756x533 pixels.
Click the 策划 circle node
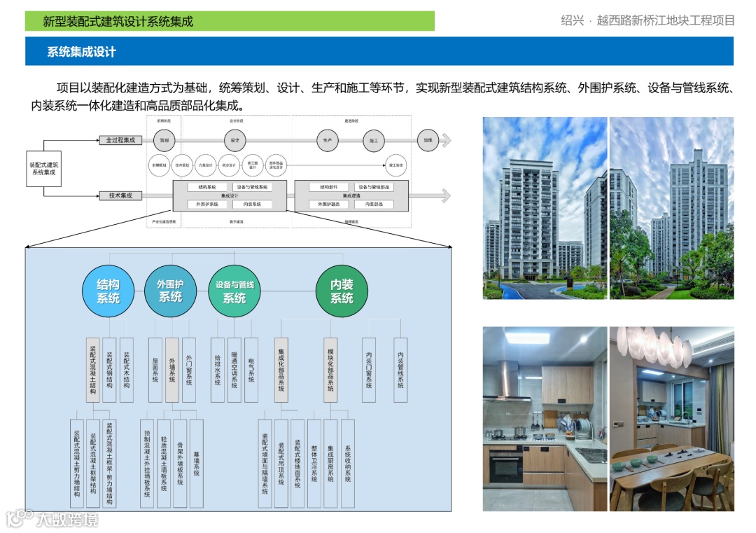pos(164,140)
